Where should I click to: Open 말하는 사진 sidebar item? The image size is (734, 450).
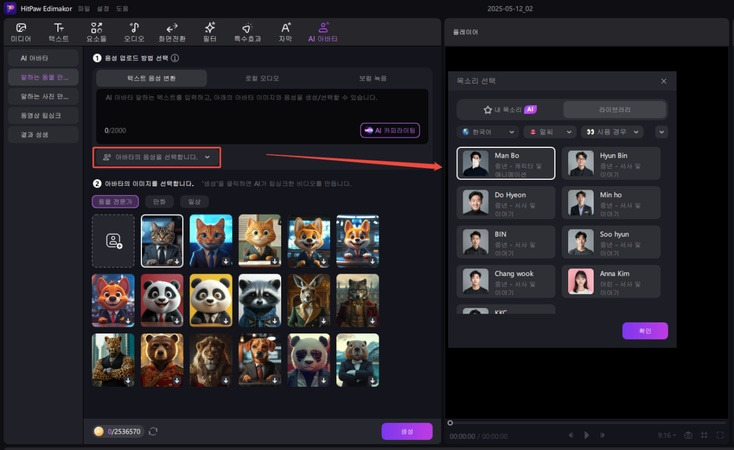(x=43, y=96)
